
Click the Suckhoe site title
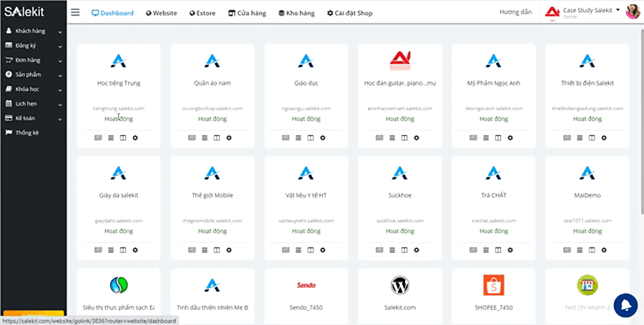click(x=400, y=195)
